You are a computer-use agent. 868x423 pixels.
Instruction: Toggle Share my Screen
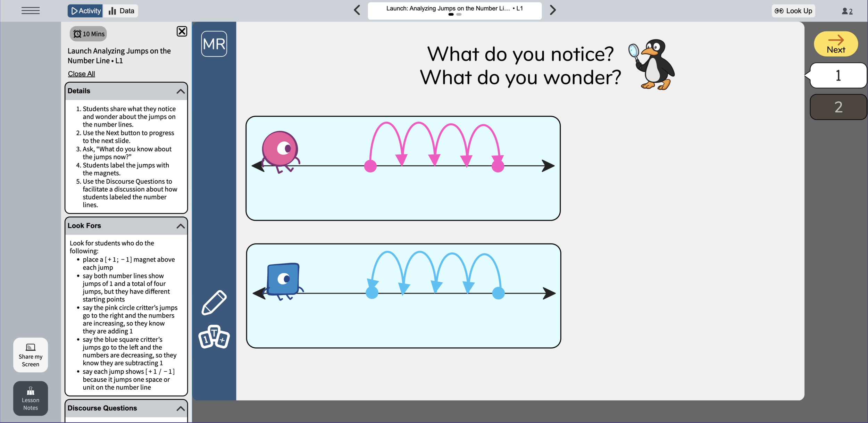(x=31, y=355)
